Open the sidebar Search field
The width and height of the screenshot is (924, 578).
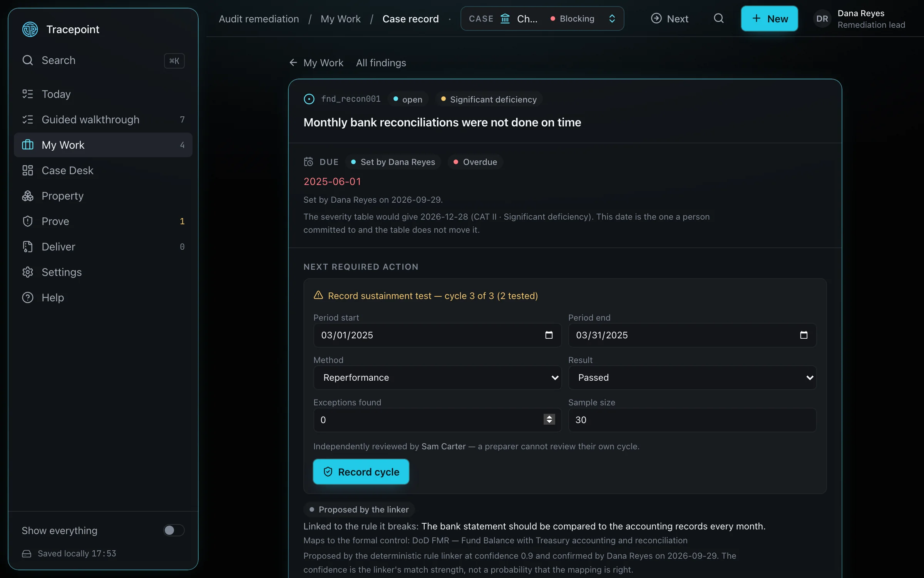[103, 60]
